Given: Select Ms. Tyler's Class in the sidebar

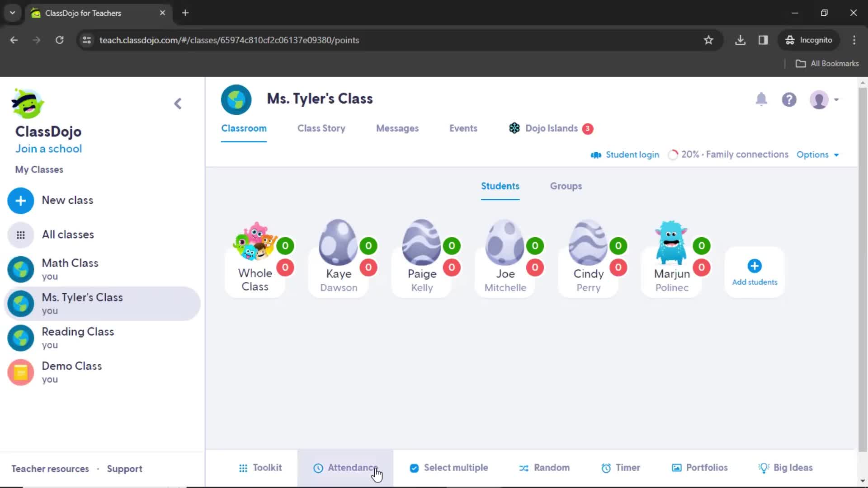Looking at the screenshot, I should click(102, 304).
